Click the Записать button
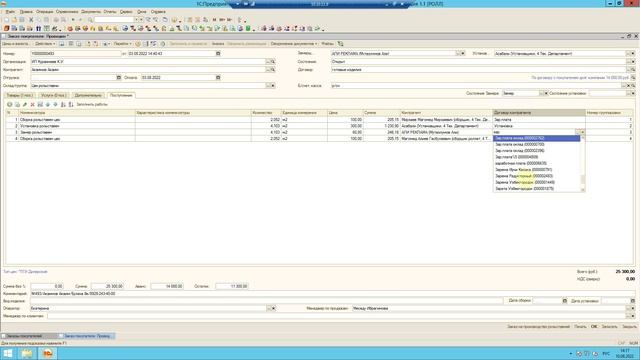This screenshot has height=360, width=640. (609, 327)
